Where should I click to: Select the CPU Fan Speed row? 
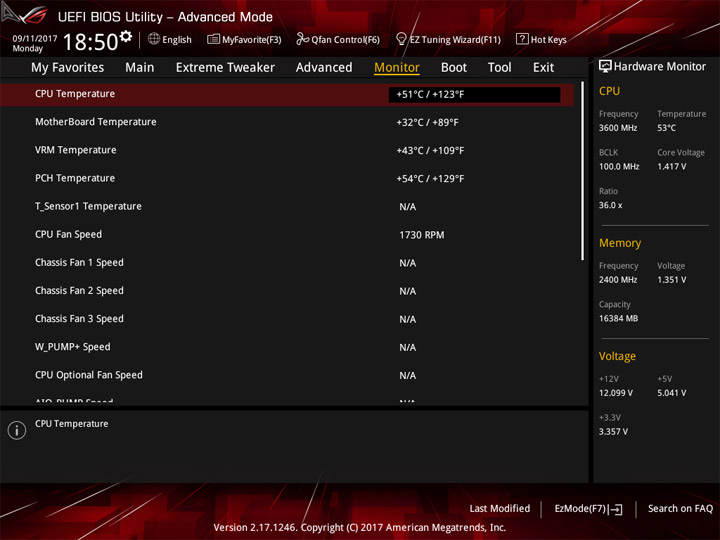[287, 235]
